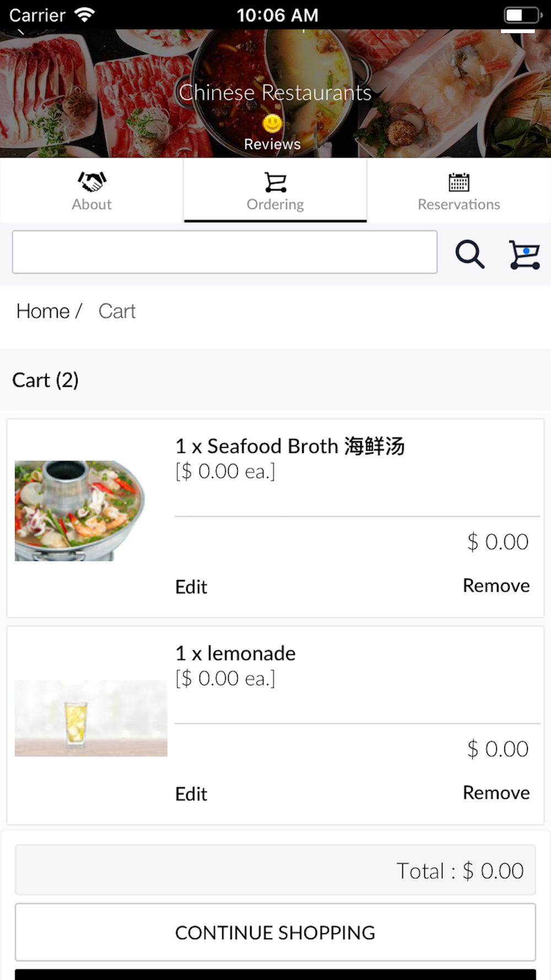The width and height of the screenshot is (551, 980).
Task: Remove lemonade from cart
Action: pyautogui.click(x=496, y=793)
